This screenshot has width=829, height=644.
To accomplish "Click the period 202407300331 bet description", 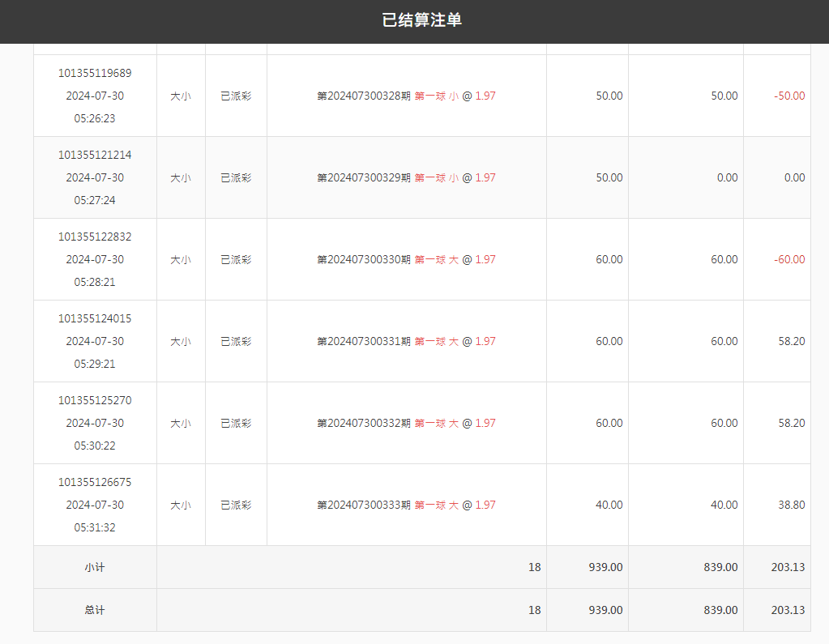I will pos(406,341).
